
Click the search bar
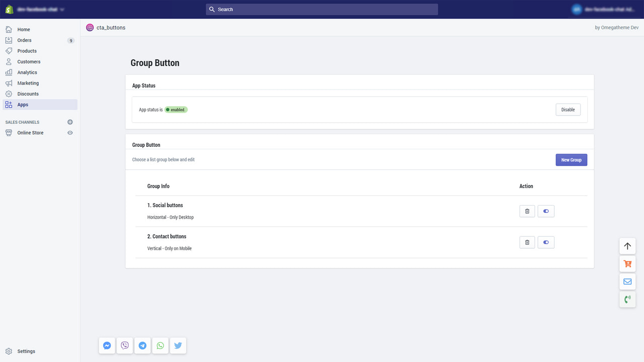click(321, 9)
